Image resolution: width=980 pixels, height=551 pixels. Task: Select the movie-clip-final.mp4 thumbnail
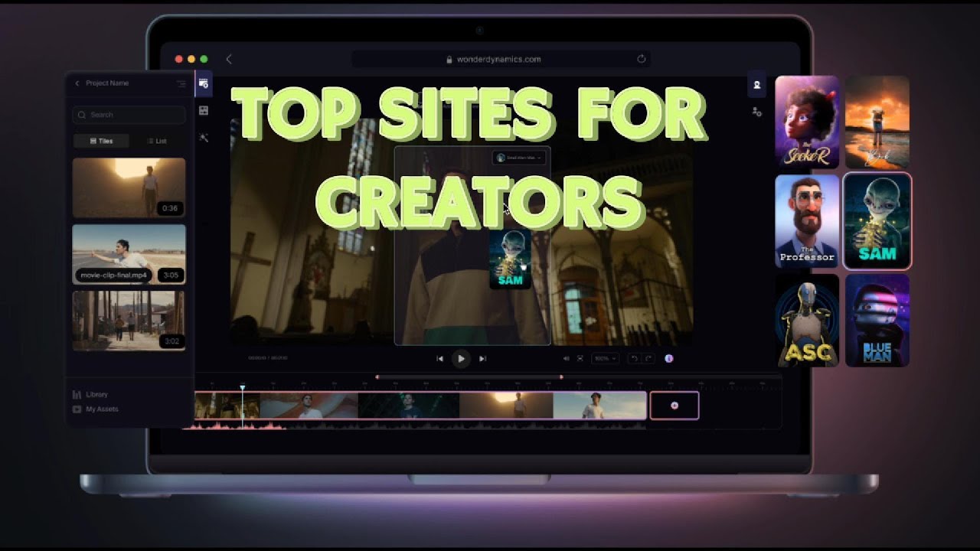[129, 254]
